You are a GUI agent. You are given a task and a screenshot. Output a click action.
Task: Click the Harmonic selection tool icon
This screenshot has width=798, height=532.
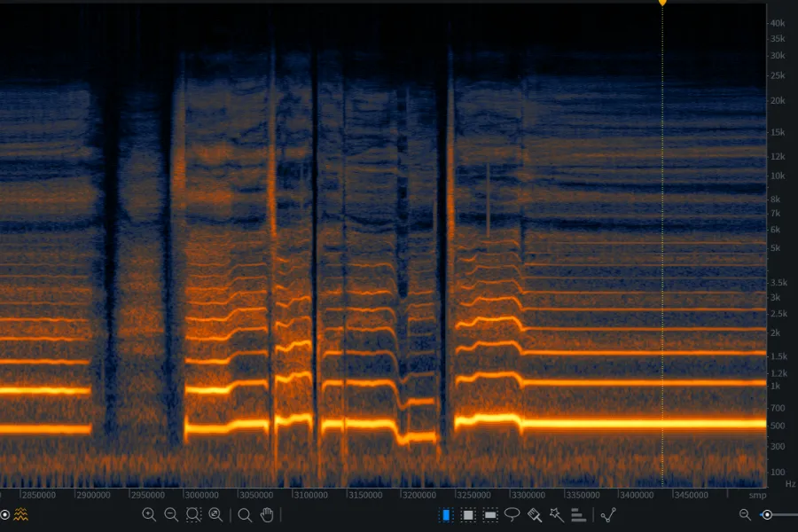tap(578, 514)
